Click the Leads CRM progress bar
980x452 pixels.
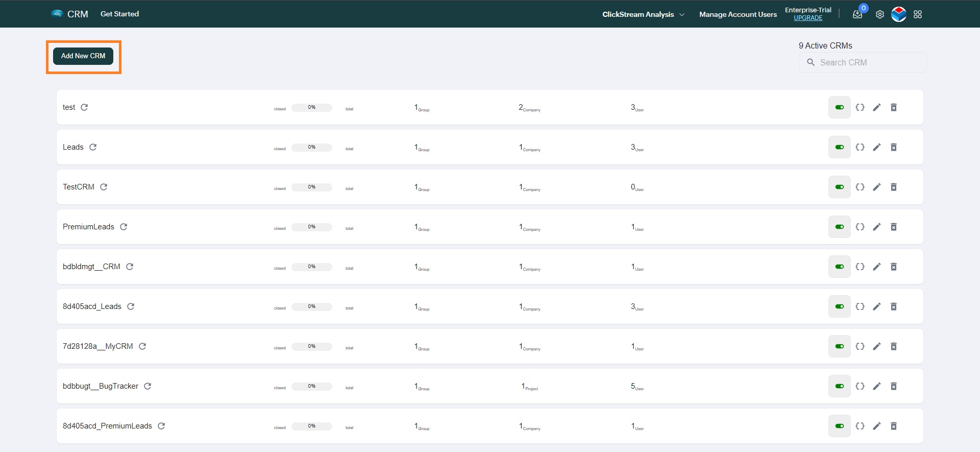pos(312,148)
